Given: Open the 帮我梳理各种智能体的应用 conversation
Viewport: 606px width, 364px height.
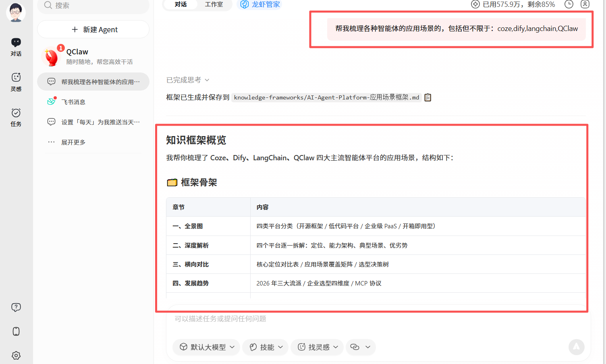Looking at the screenshot, I should click(93, 82).
